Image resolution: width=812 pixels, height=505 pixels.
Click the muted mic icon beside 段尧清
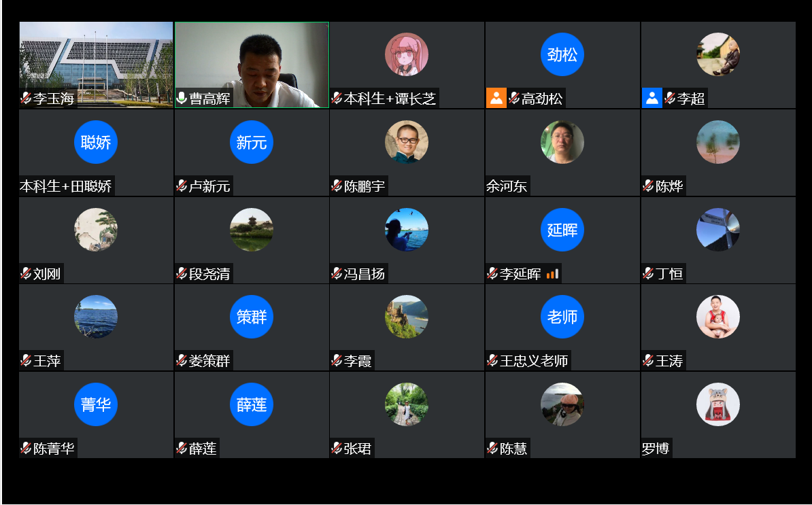click(x=182, y=274)
